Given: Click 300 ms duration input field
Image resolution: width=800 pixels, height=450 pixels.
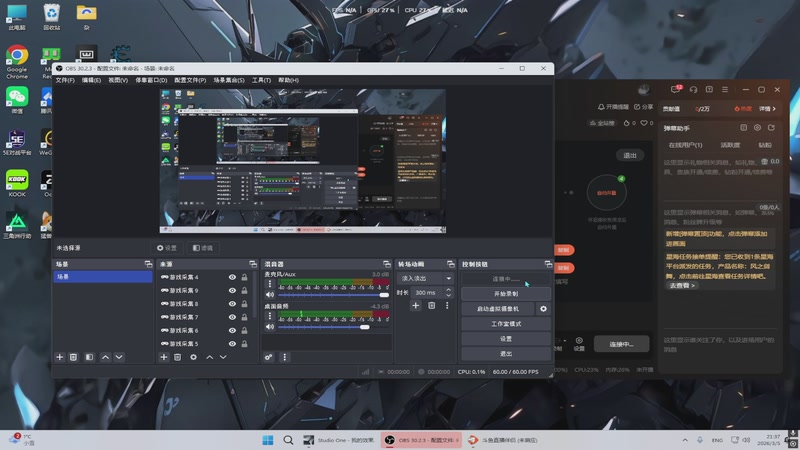Looking at the screenshot, I should pyautogui.click(x=427, y=292).
